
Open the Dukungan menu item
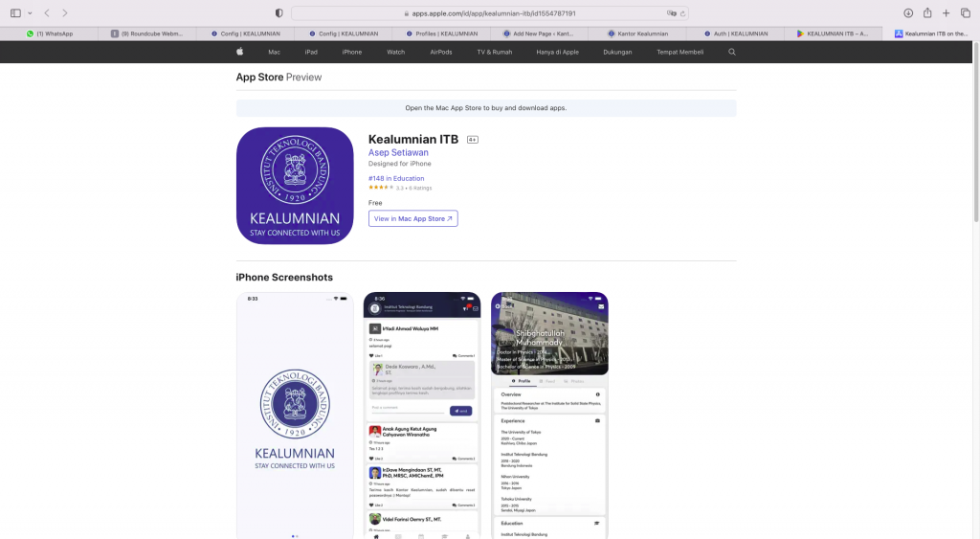coord(617,52)
